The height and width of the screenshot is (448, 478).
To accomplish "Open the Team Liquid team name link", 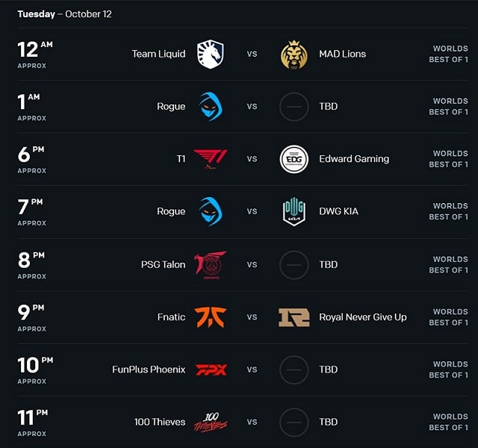I will pyautogui.click(x=158, y=55).
